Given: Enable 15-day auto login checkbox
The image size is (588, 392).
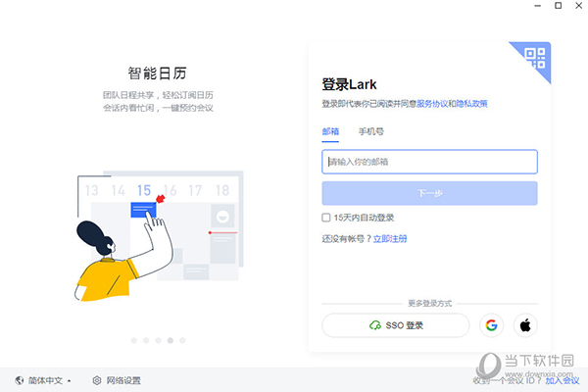Looking at the screenshot, I should (326, 218).
